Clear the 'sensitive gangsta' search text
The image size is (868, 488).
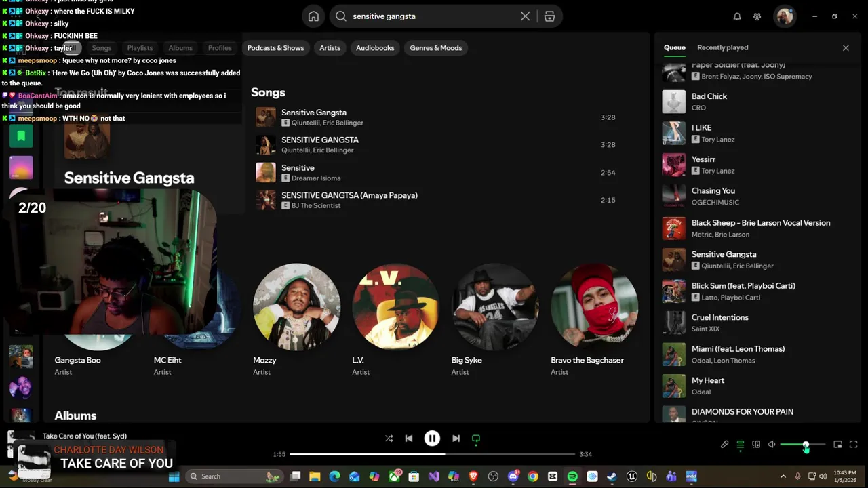click(x=525, y=16)
